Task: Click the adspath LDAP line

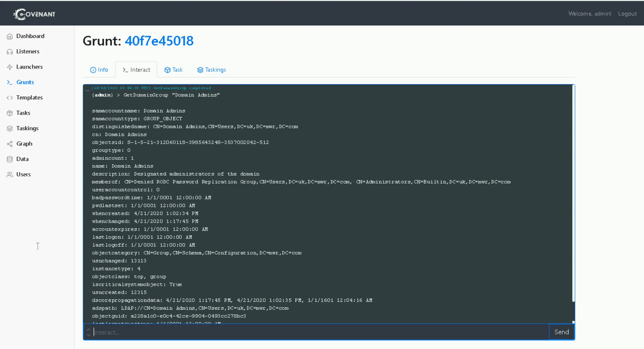Action: tap(190, 308)
